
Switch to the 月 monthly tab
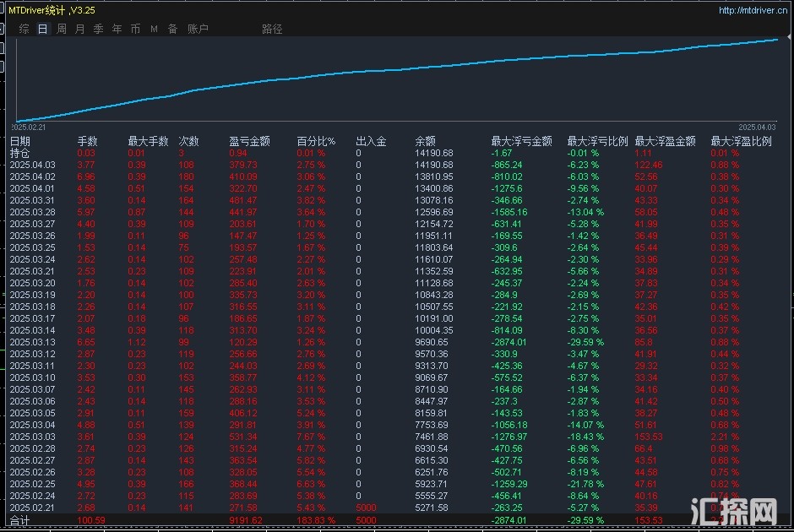click(79, 29)
